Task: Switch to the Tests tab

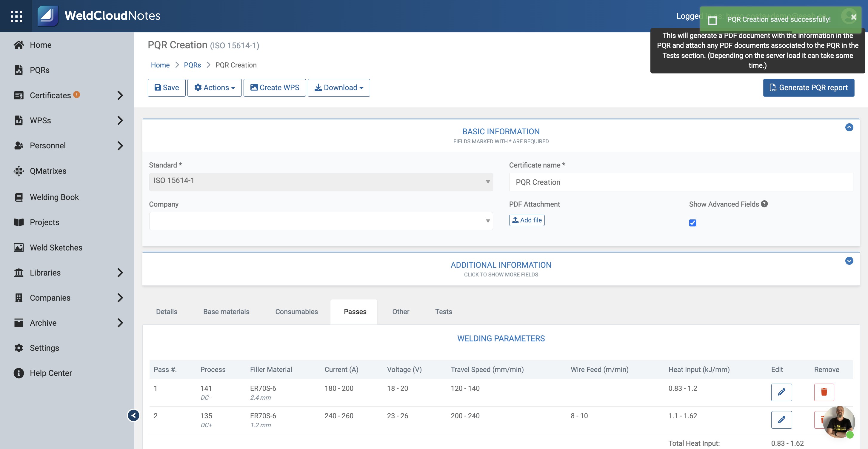Action: [x=444, y=312]
